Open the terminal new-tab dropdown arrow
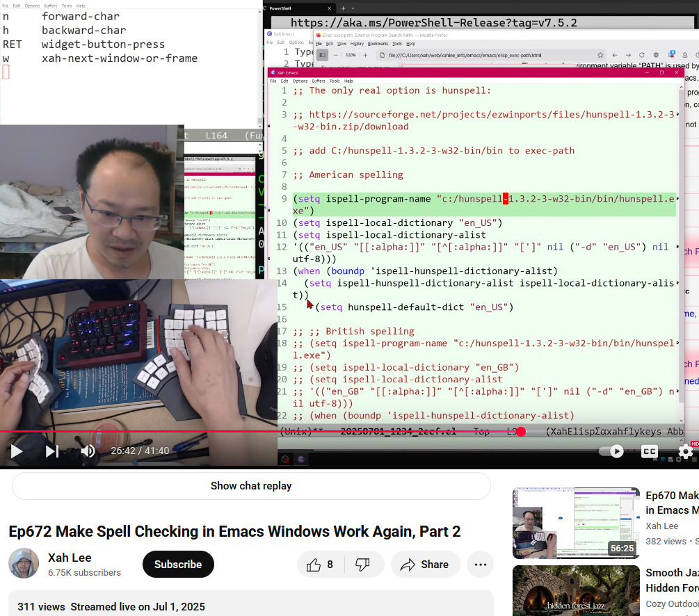Image resolution: width=699 pixels, height=616 pixels. (x=353, y=8)
